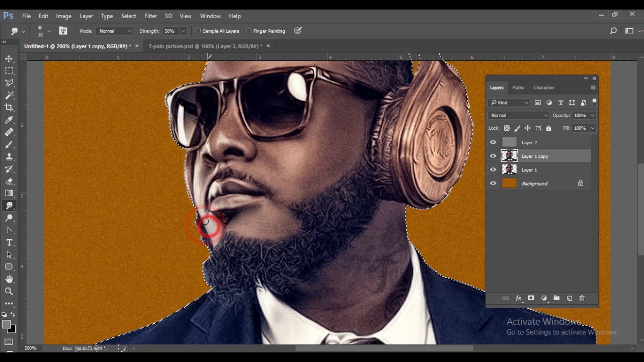Close the Untitled-1 document tab
This screenshot has height=362, width=644.
(136, 46)
